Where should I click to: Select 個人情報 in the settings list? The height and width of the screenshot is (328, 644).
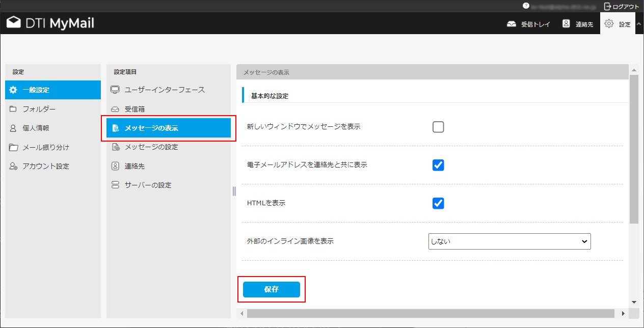pos(53,128)
